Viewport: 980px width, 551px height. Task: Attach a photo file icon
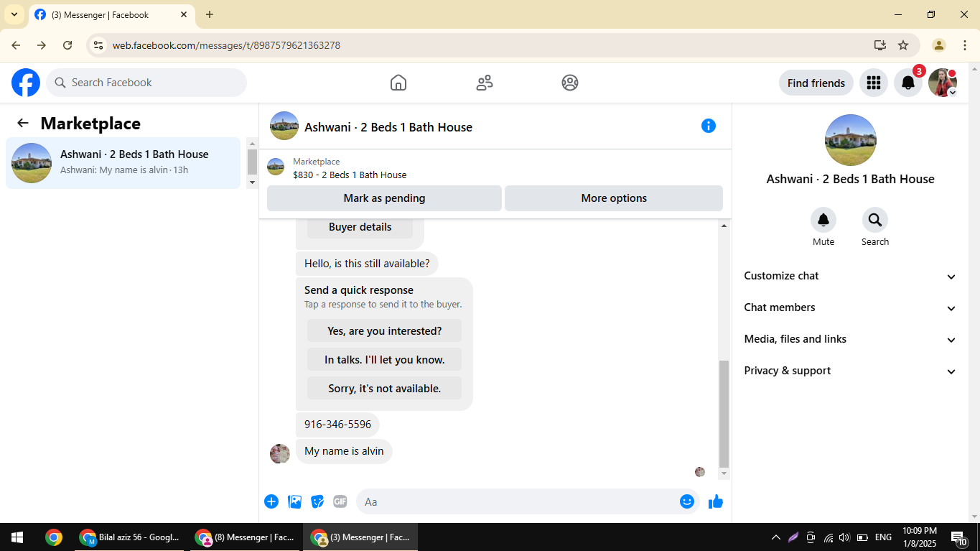pos(294,501)
